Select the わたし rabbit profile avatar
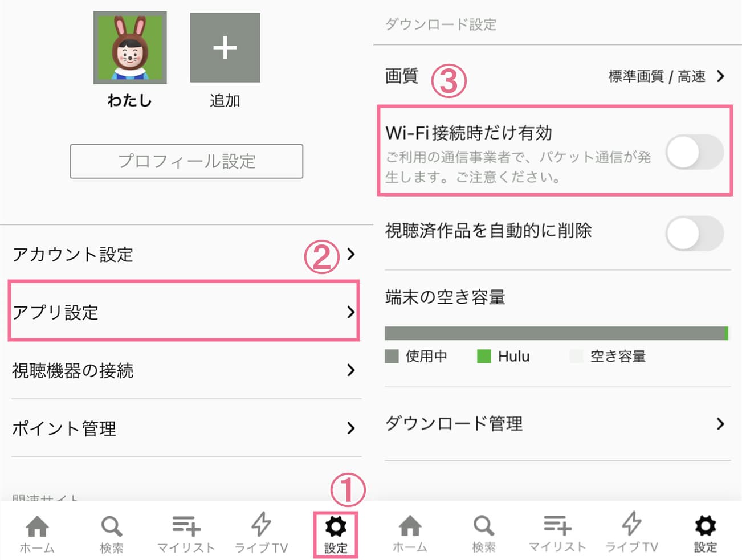 (x=130, y=48)
